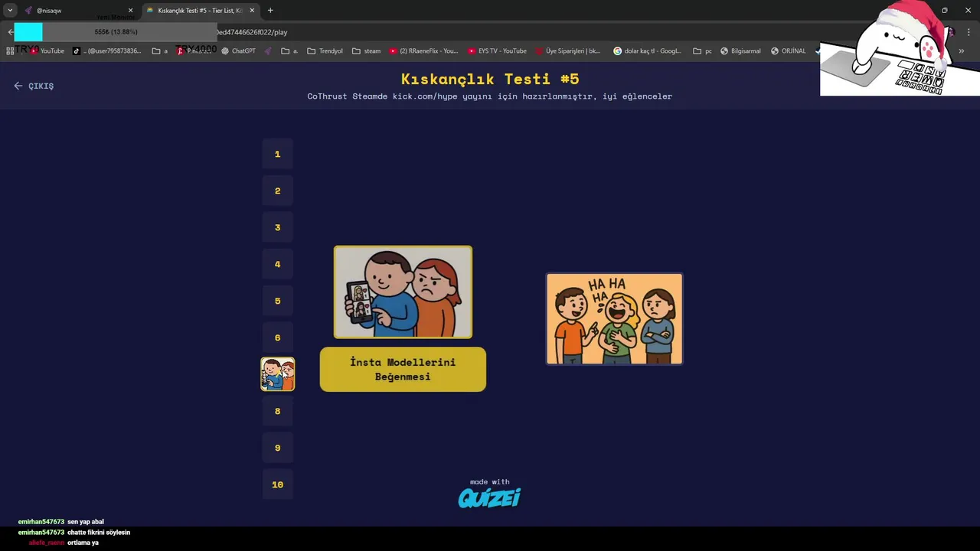Open the YouTube bookmark

coord(47,51)
